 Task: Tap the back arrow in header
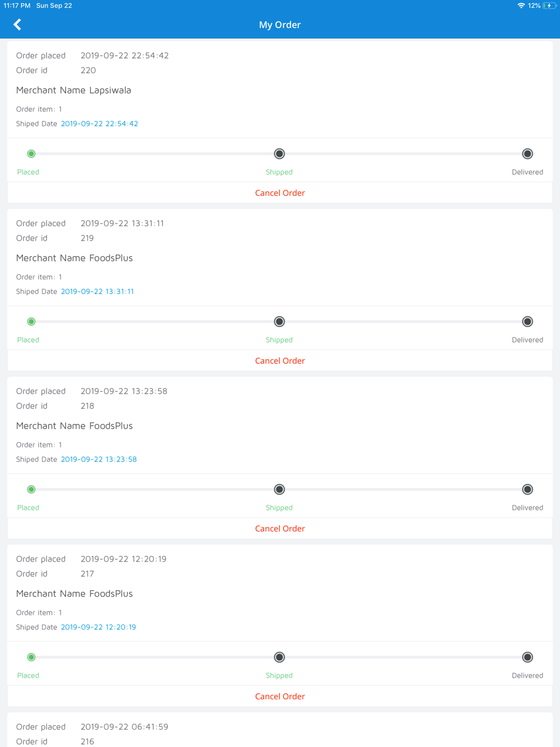coord(17,25)
